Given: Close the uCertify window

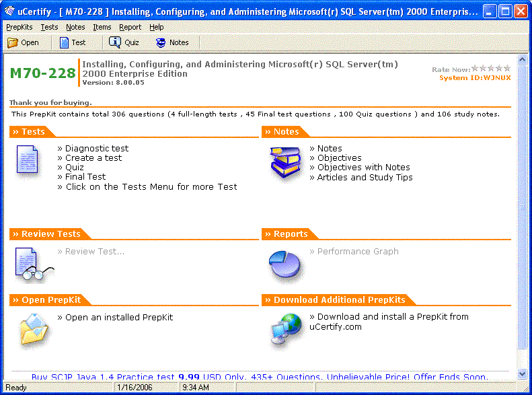Looking at the screenshot, I should (521, 11).
